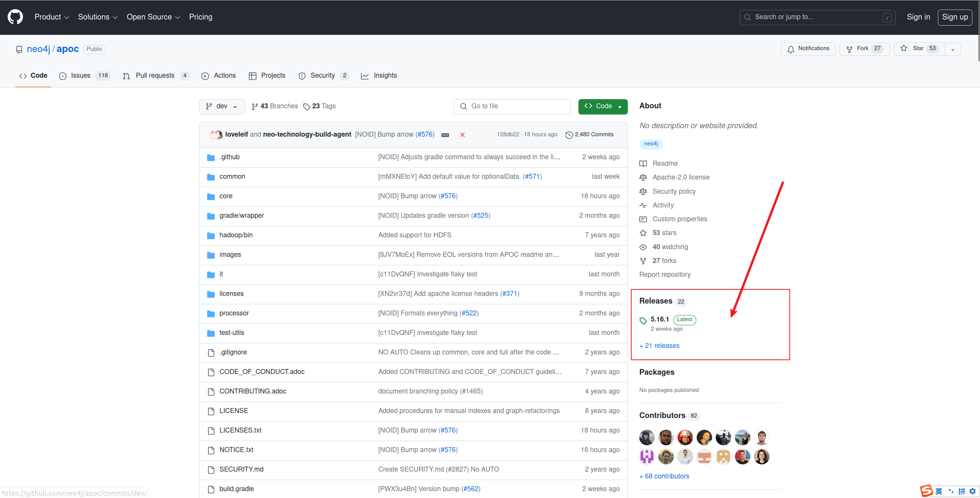The height and width of the screenshot is (498, 980).
Task: Click the failed build red X icon
Action: 462,135
